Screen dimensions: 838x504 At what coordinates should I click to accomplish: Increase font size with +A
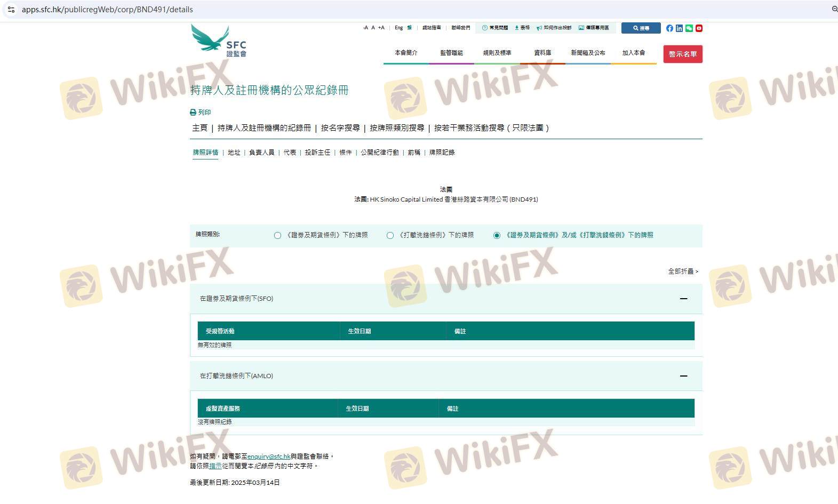coord(381,28)
